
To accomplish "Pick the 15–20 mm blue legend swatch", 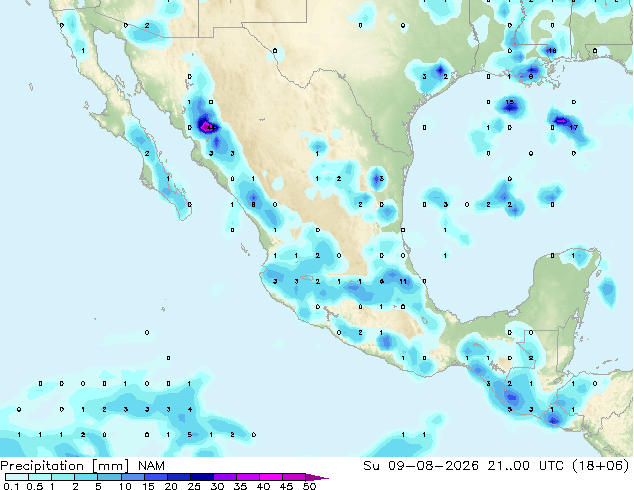I will [155, 477].
